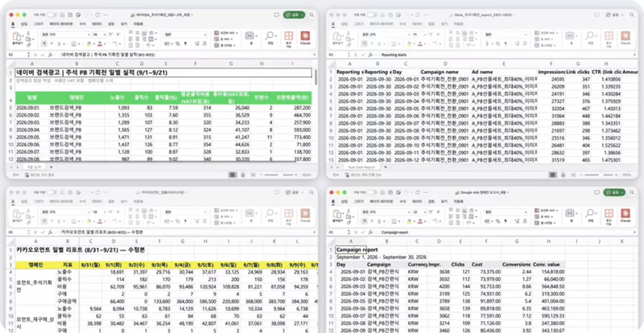Select Campaign report cell A1 in Google Ads window

(351, 249)
